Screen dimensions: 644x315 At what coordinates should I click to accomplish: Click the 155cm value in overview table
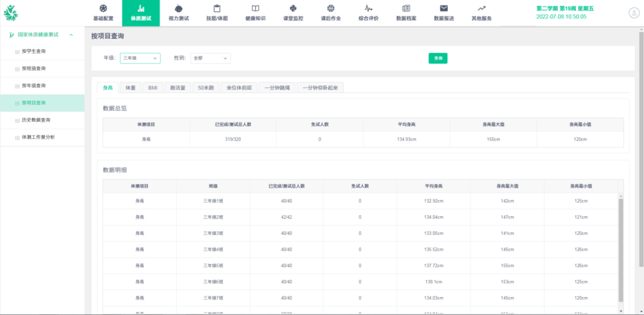[493, 140]
